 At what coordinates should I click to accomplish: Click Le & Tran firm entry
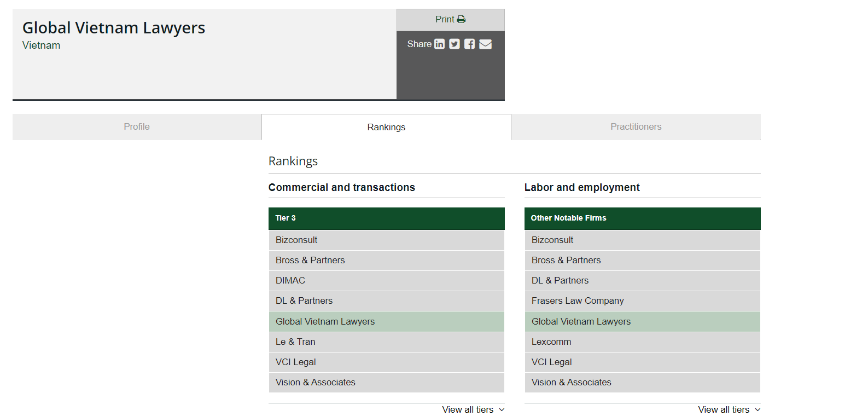click(295, 342)
